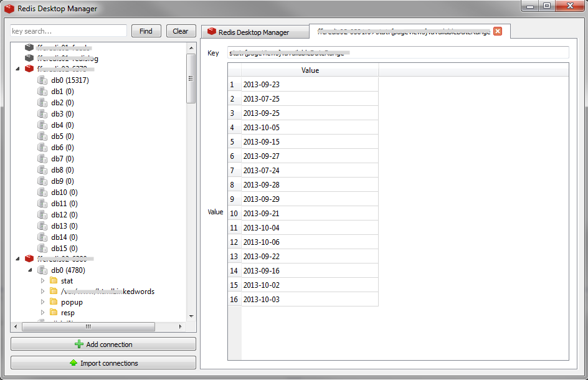Viewport: 588px width, 380px height.
Task: Click the resp folder icon
Action: pos(54,313)
